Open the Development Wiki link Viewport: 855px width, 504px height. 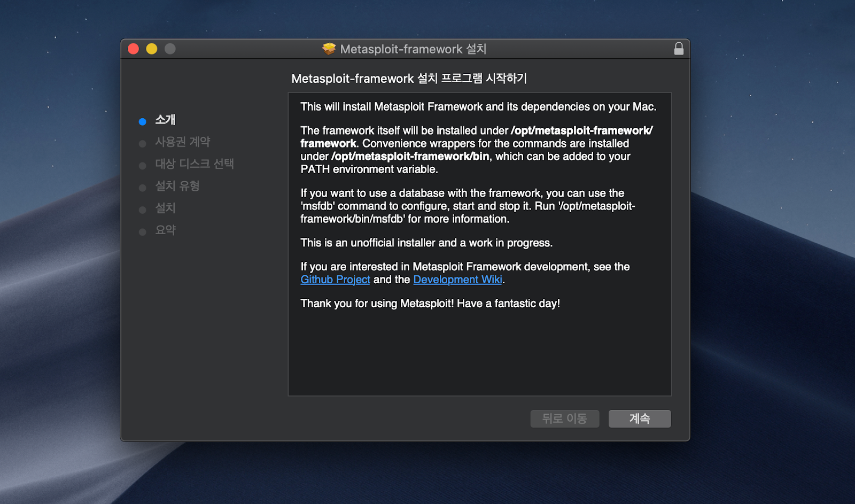click(457, 280)
